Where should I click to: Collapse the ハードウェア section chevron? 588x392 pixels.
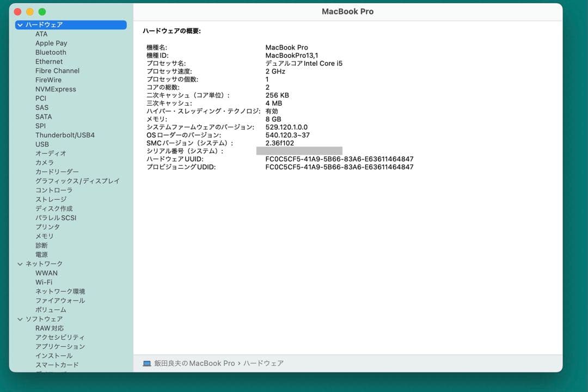pyautogui.click(x=20, y=24)
